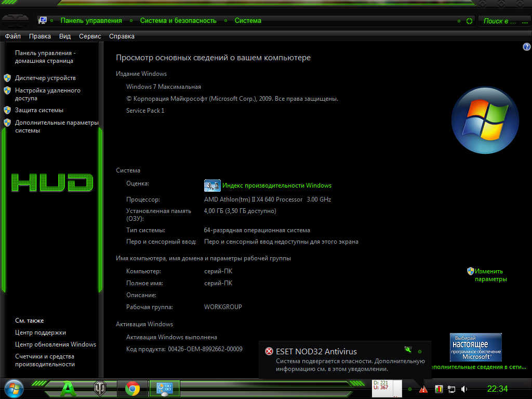Click the shield icon beside Диспетчер устройств
The image size is (532, 399).
tap(7, 78)
